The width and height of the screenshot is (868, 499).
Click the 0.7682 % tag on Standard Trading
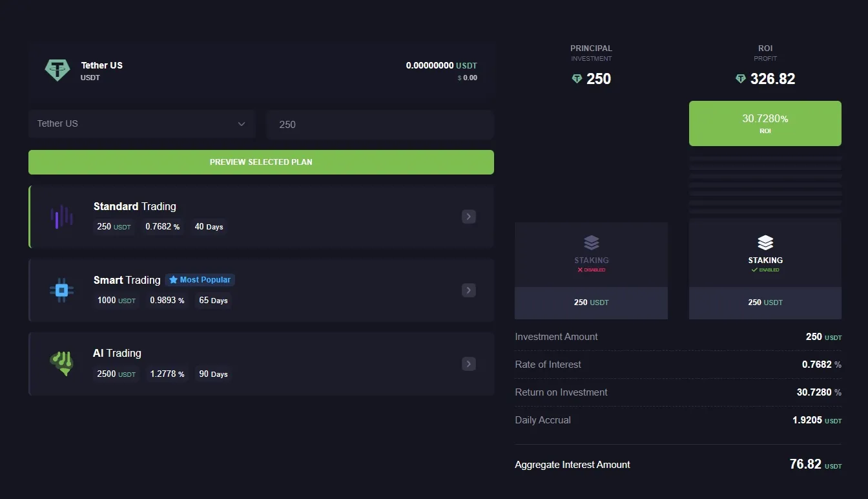[x=163, y=227]
